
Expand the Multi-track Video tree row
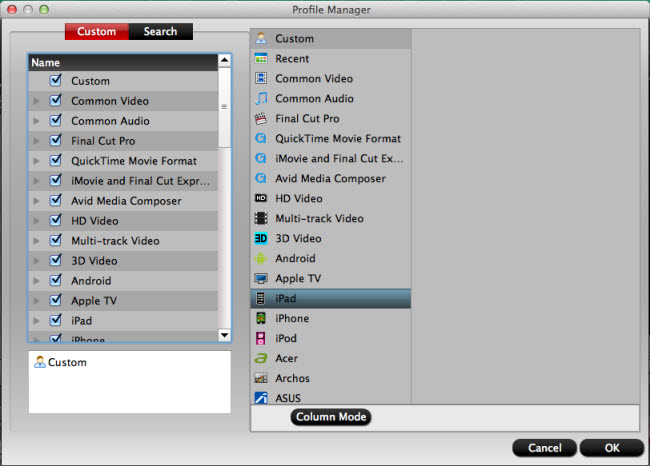(36, 241)
